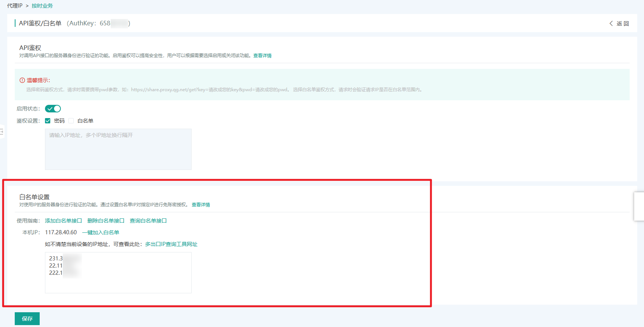This screenshot has height=327, width=644.
Task: Enable the 白名单 authentication checkbox
Action: click(71, 121)
